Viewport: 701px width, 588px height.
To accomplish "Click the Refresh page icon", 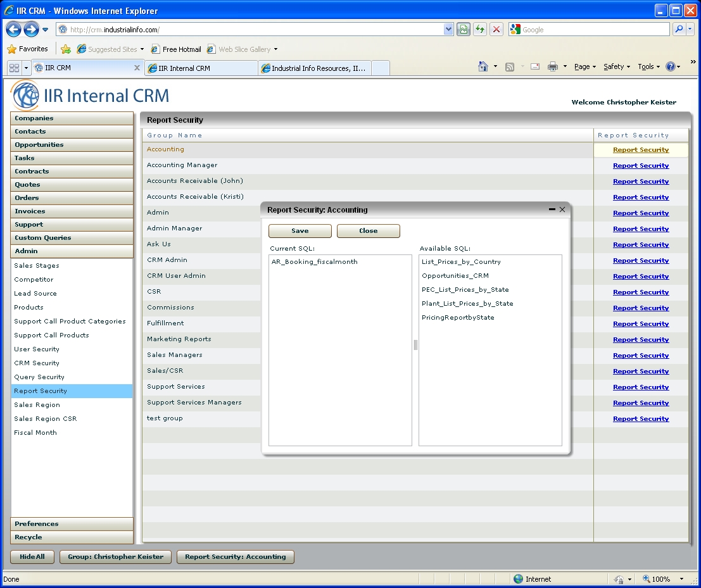I will (480, 29).
